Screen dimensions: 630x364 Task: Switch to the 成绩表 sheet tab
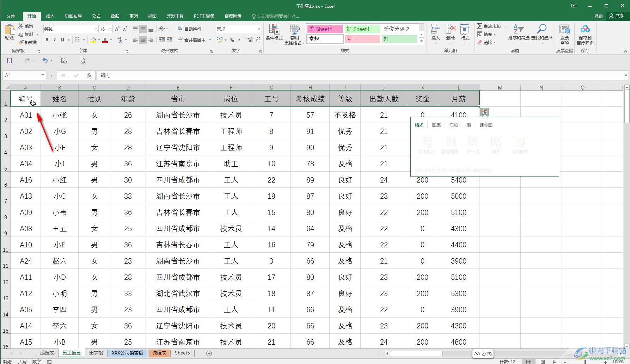pos(47,353)
